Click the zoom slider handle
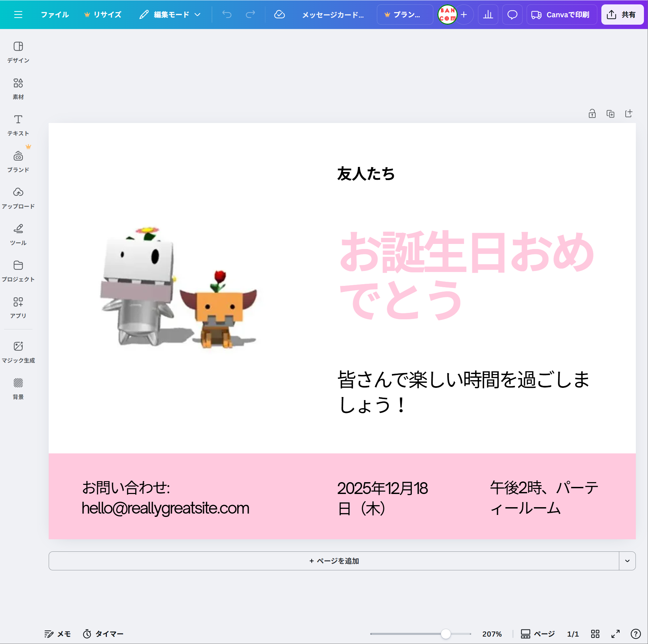The image size is (648, 644). tap(446, 634)
